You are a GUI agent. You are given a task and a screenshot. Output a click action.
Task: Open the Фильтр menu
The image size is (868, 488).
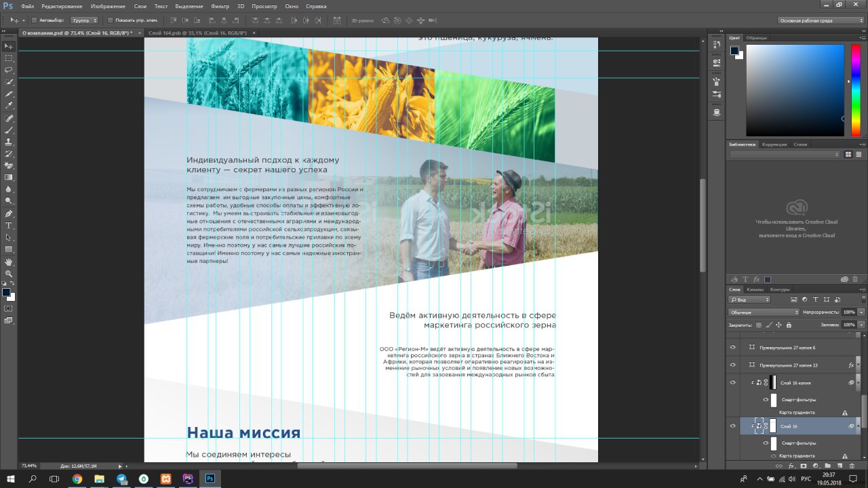coord(220,6)
